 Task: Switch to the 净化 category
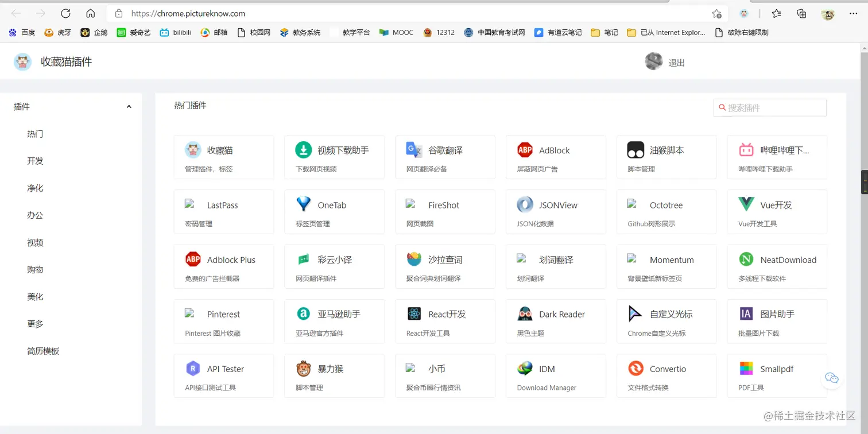35,188
